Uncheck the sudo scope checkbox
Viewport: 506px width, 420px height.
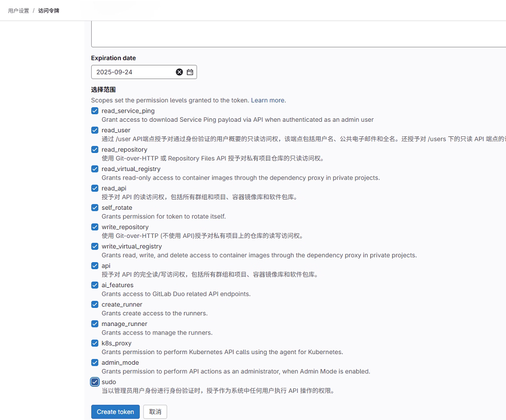point(95,382)
